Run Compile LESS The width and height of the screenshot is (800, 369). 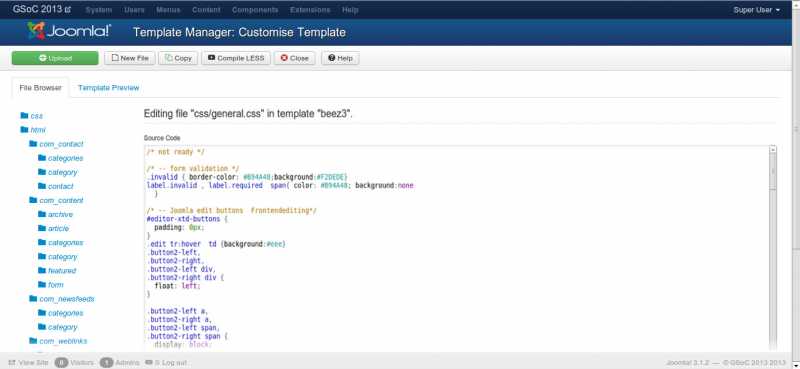coord(236,58)
